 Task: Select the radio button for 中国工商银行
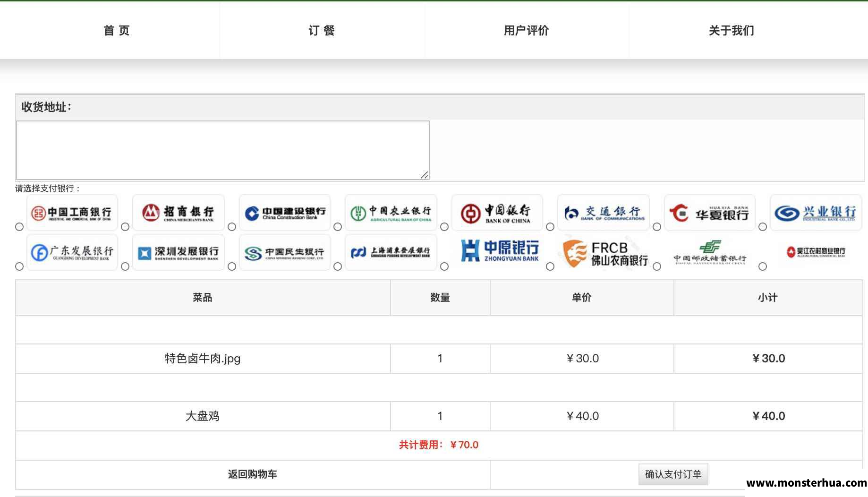click(x=19, y=227)
